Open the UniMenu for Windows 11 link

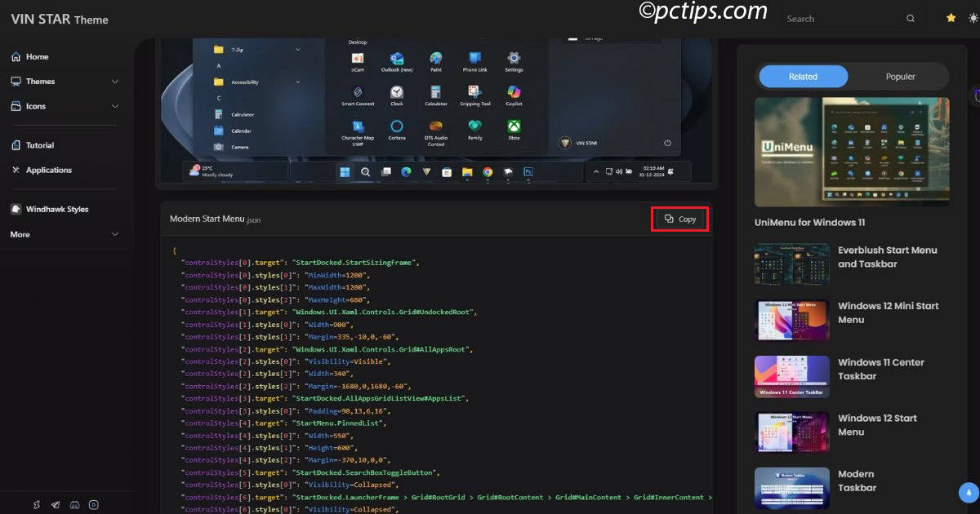[809, 222]
